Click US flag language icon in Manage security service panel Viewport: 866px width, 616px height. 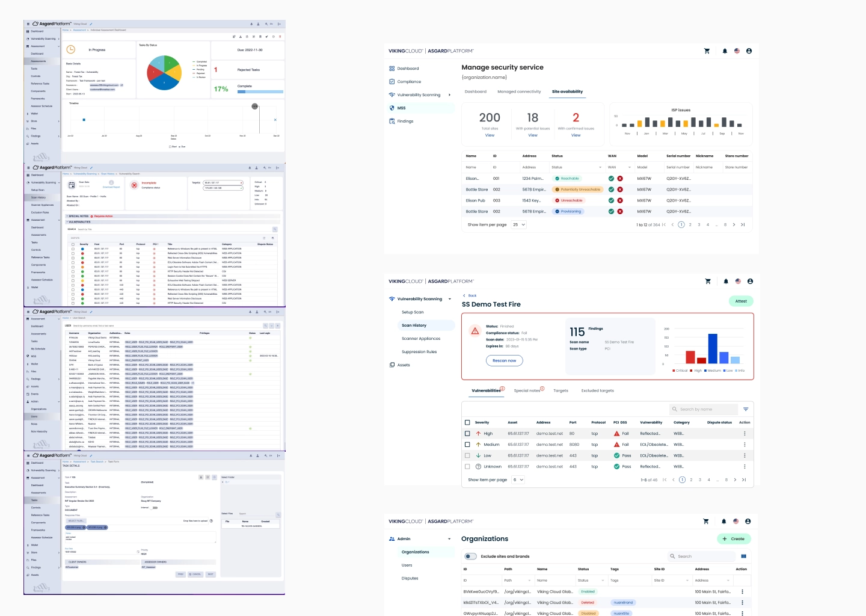737,51
